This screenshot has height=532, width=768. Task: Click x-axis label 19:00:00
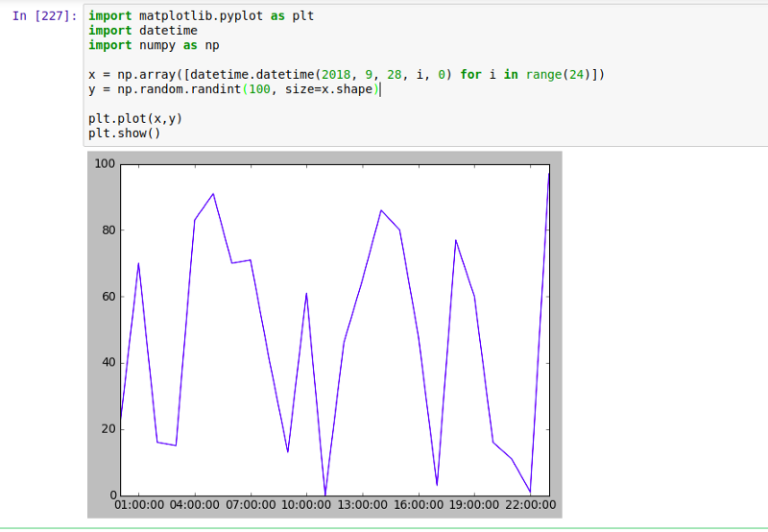pyautogui.click(x=474, y=505)
